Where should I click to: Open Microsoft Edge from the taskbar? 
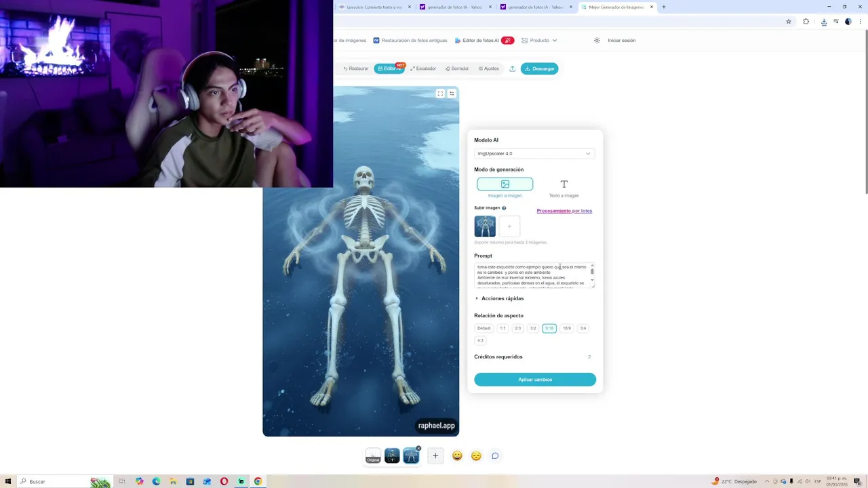coord(156,481)
